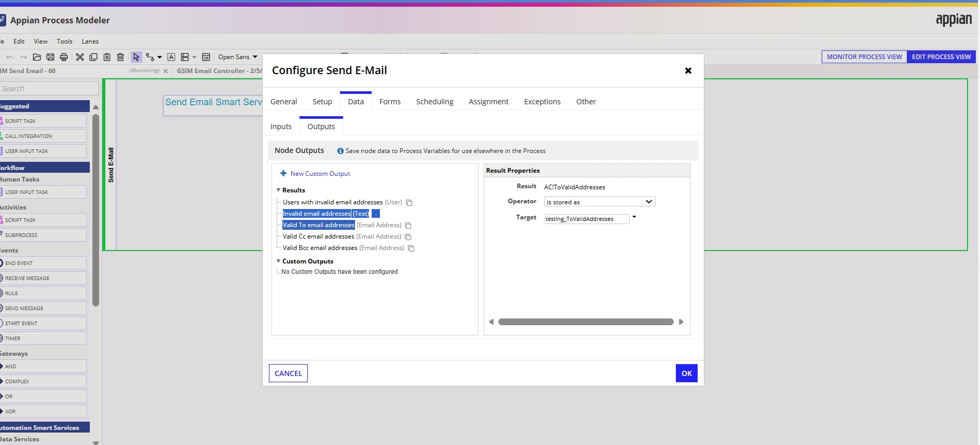Switch to the General tab
The width and height of the screenshot is (980, 445).
(284, 102)
